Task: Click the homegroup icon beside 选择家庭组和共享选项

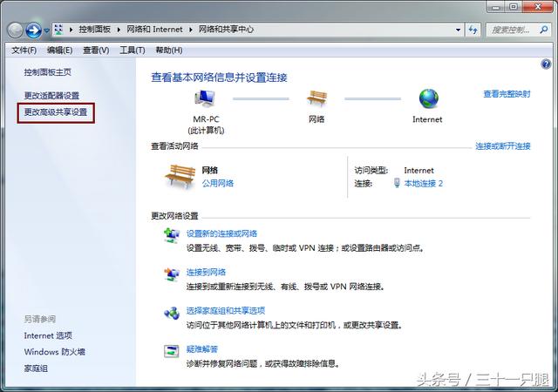Action: pos(172,313)
